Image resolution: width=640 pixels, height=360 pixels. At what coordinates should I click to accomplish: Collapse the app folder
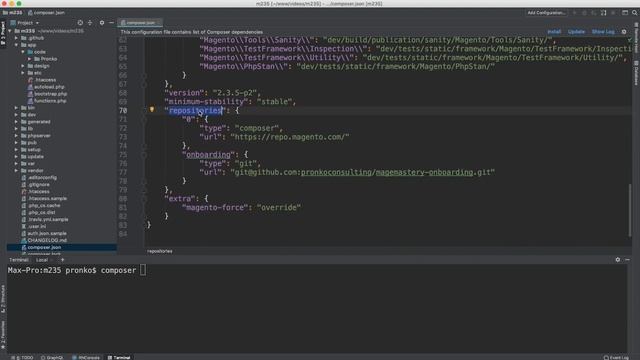pyautogui.click(x=16, y=45)
